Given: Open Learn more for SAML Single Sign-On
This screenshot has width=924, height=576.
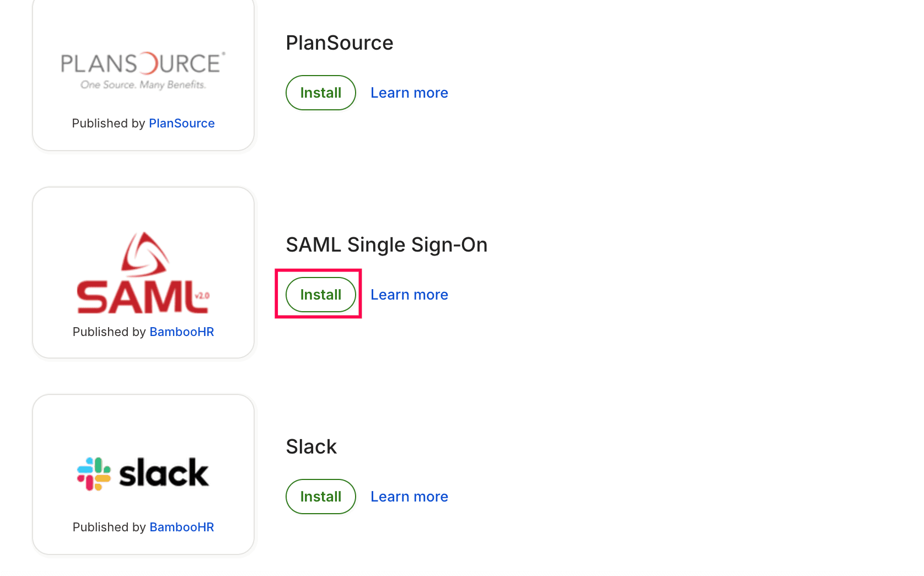Looking at the screenshot, I should [409, 295].
